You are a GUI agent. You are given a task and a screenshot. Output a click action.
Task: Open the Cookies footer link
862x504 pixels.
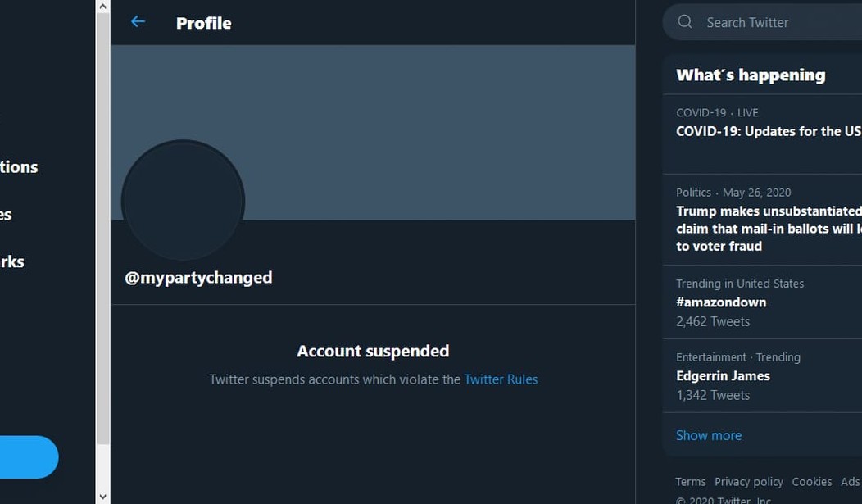point(811,482)
